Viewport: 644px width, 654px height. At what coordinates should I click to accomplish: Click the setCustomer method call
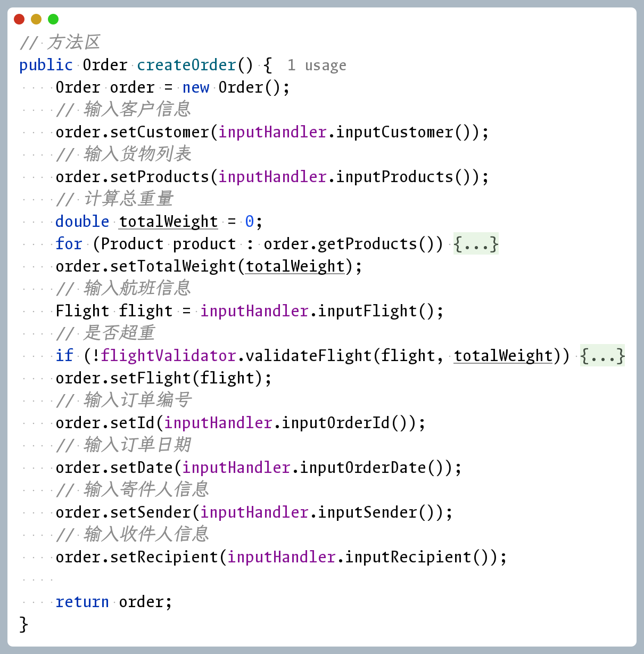pos(160,132)
